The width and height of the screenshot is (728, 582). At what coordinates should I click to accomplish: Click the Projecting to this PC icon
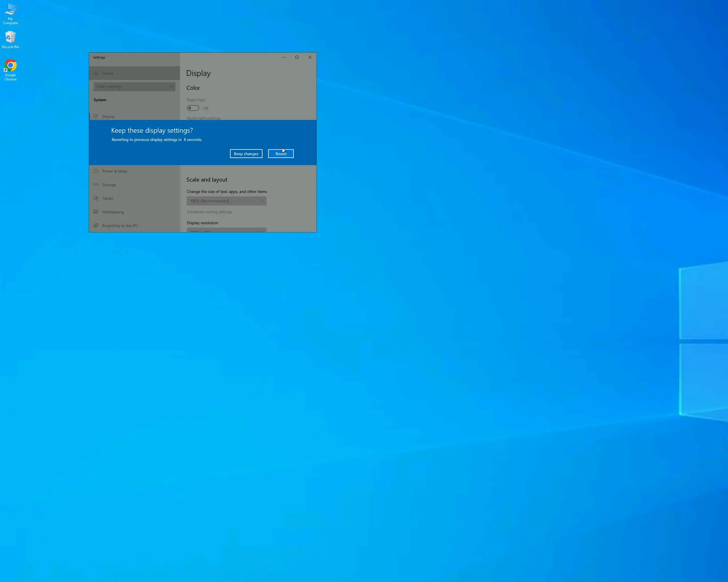(x=96, y=225)
